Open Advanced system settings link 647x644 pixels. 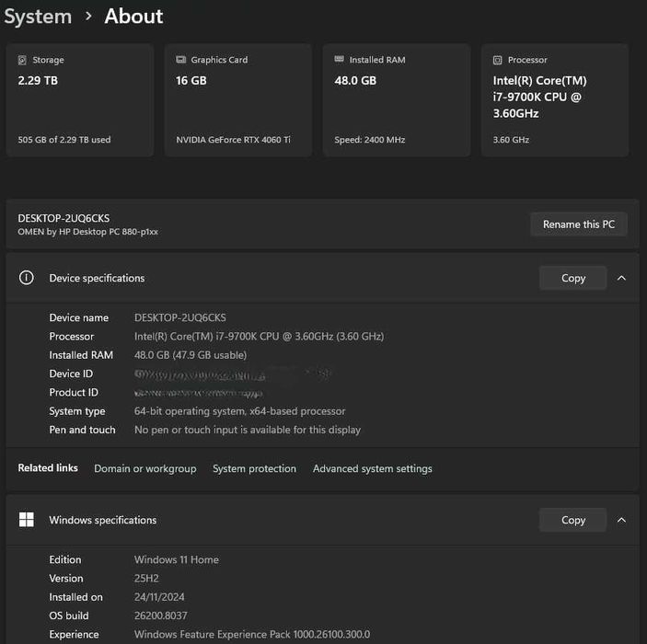click(373, 468)
